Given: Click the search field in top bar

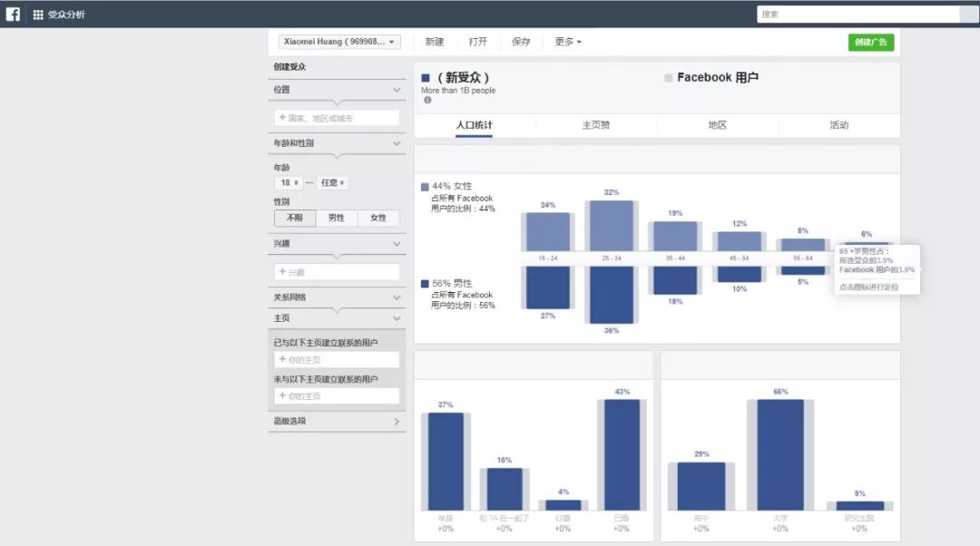Looking at the screenshot, I should [858, 14].
